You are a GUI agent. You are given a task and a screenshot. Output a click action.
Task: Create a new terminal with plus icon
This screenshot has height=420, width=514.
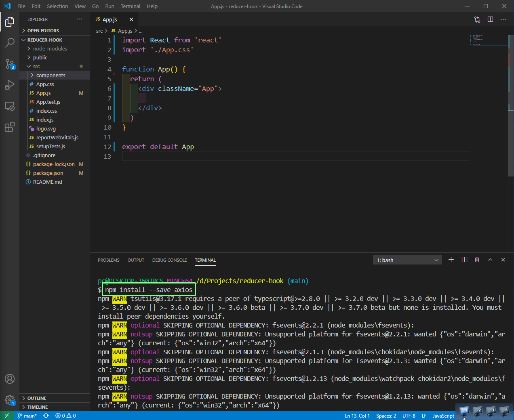point(451,260)
